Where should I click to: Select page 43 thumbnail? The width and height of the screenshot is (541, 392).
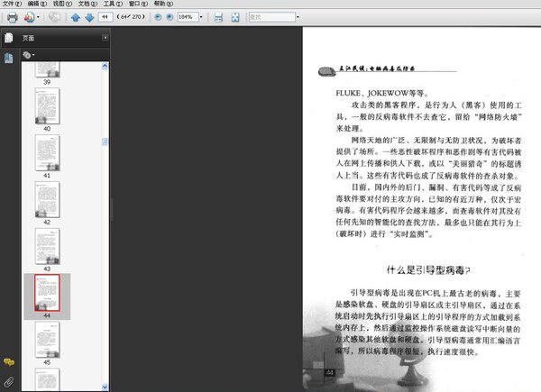coord(47,246)
